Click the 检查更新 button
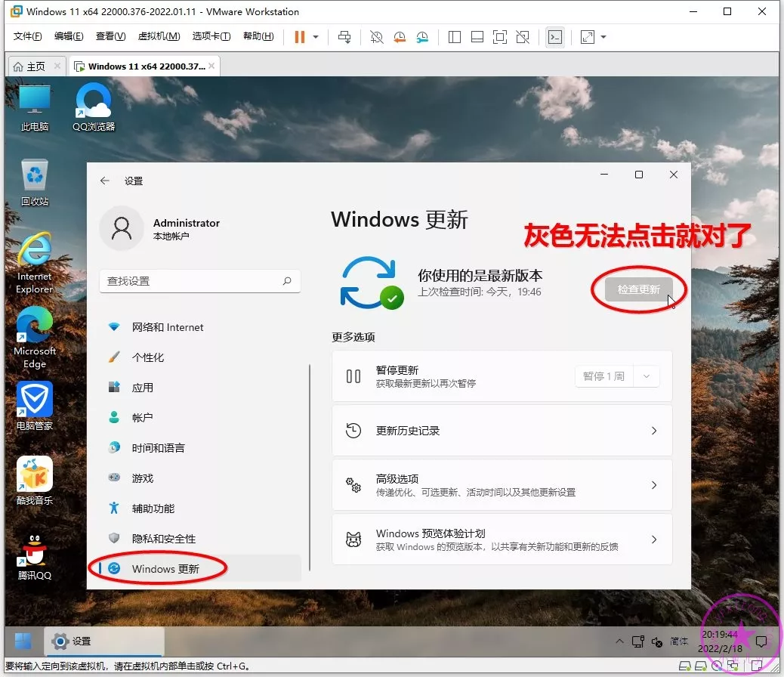784x677 pixels. click(638, 289)
